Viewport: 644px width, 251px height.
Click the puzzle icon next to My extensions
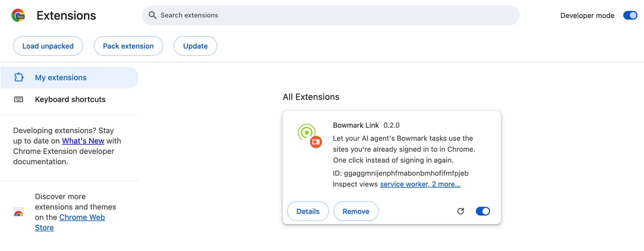coord(19,77)
